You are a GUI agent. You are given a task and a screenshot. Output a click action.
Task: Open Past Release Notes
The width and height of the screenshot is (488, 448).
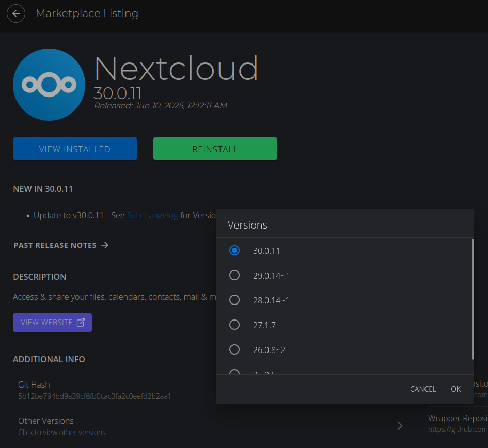tap(55, 245)
